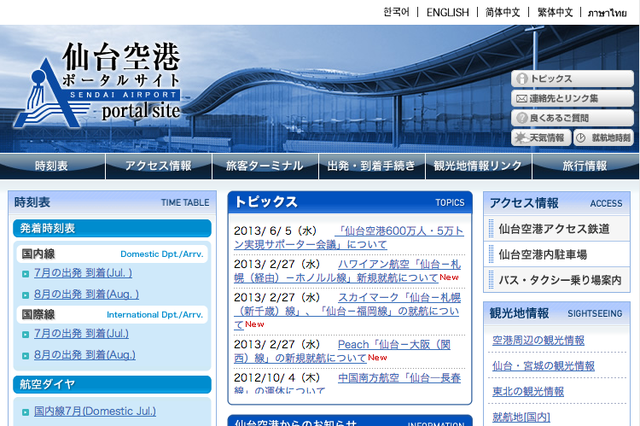Click the 観光地情報 SIGHTSEEING panel header
Viewport: 640px width, 426px height.
tap(557, 313)
